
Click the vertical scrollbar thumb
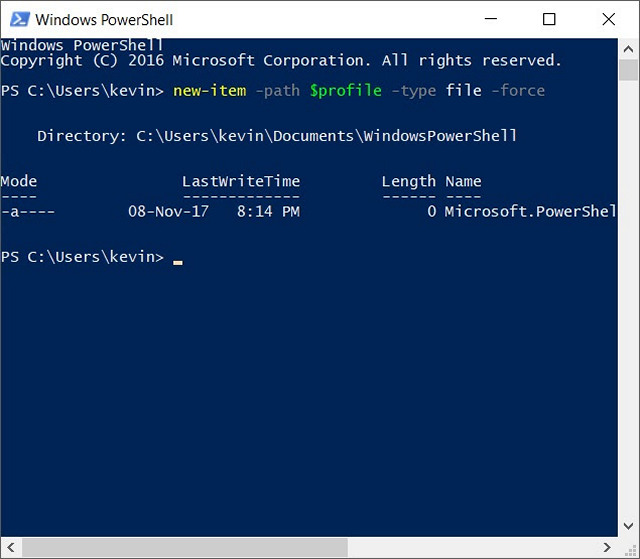[x=628, y=70]
